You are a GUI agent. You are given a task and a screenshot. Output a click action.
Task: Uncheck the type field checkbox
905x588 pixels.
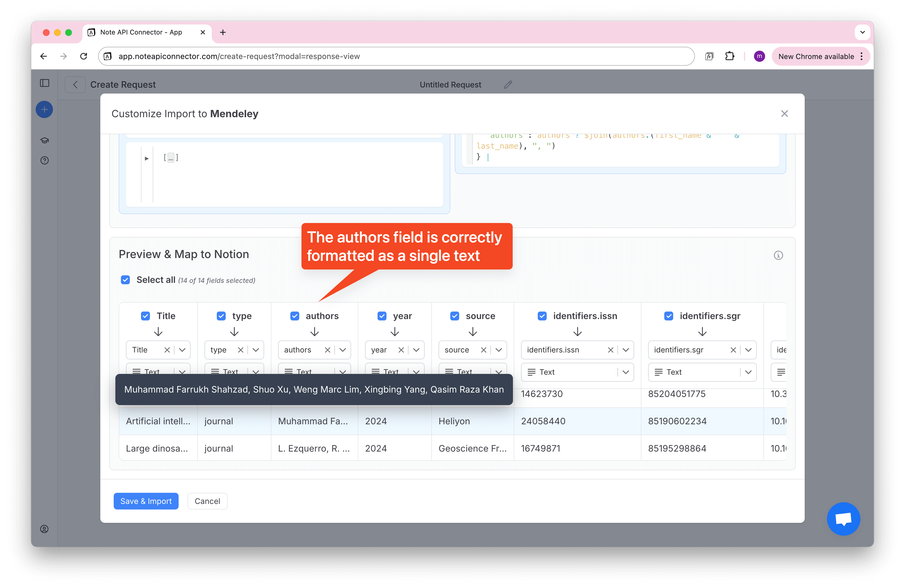(x=221, y=316)
